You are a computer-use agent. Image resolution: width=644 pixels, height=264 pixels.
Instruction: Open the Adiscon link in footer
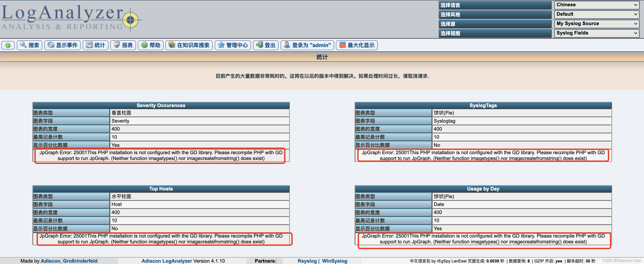[x=50, y=261]
